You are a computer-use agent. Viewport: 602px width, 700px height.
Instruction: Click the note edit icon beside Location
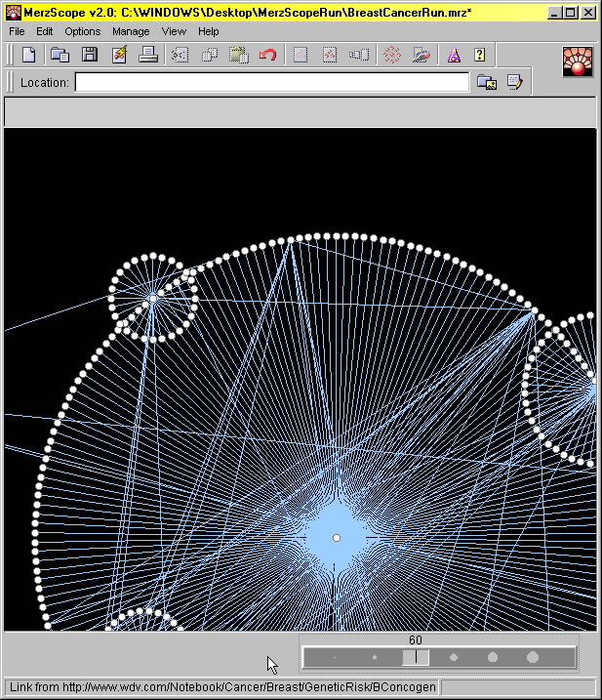pos(514,83)
